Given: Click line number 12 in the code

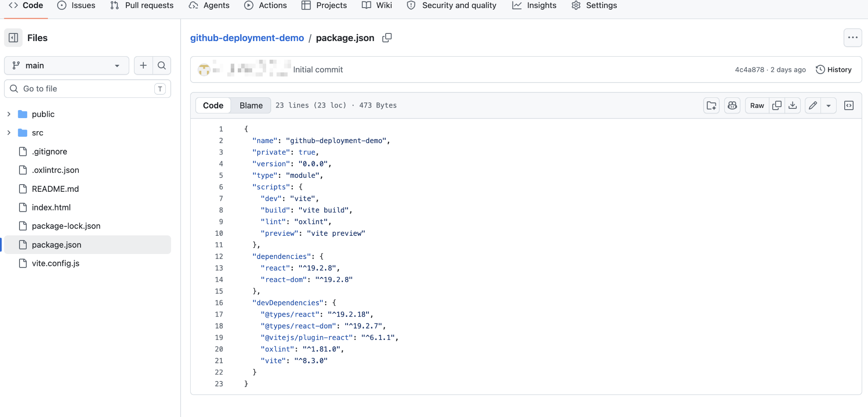Looking at the screenshot, I should point(219,256).
